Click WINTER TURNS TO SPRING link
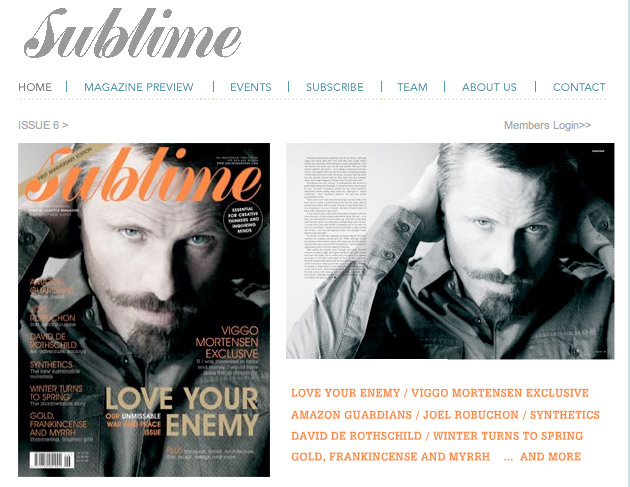 click(508, 436)
